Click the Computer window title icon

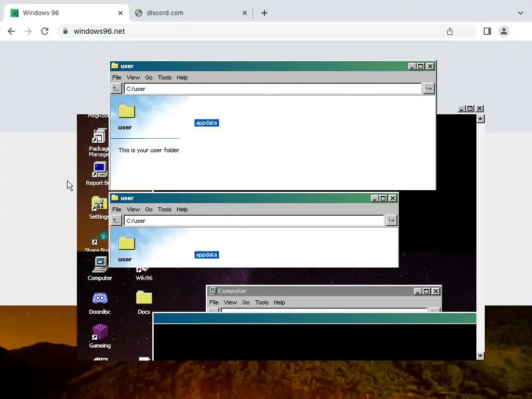click(x=212, y=291)
